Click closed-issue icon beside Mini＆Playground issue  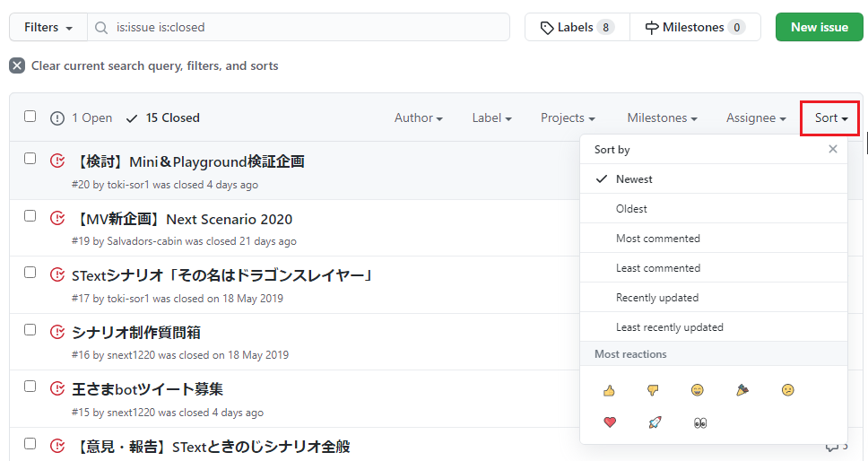coord(57,161)
